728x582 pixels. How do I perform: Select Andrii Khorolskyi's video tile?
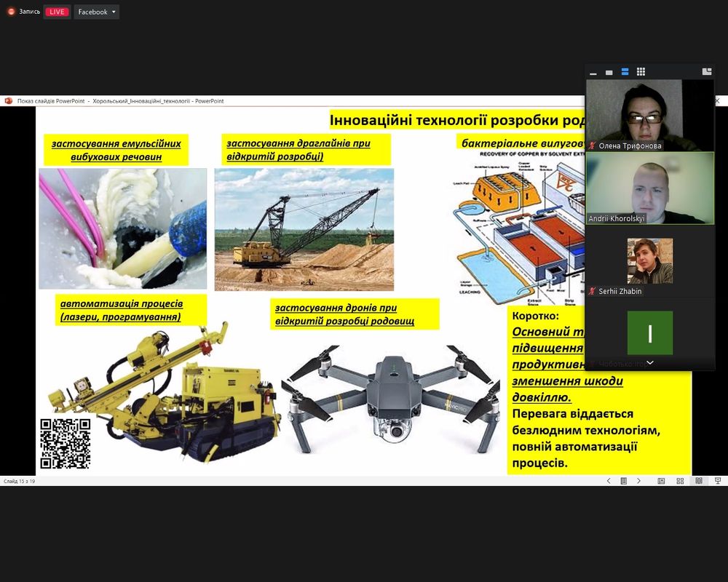click(x=650, y=188)
